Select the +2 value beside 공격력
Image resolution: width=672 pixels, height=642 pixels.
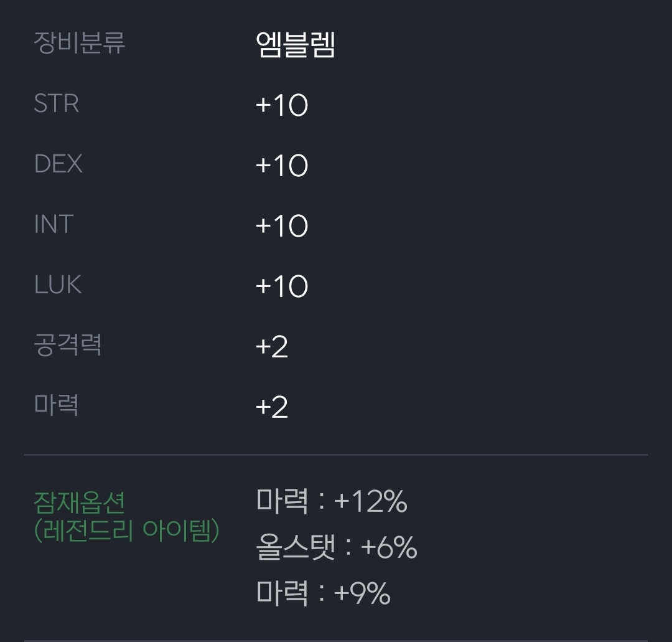click(272, 347)
